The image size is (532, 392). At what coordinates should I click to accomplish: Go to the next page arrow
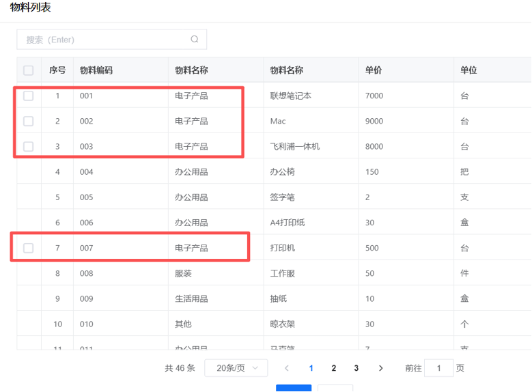[381, 368]
